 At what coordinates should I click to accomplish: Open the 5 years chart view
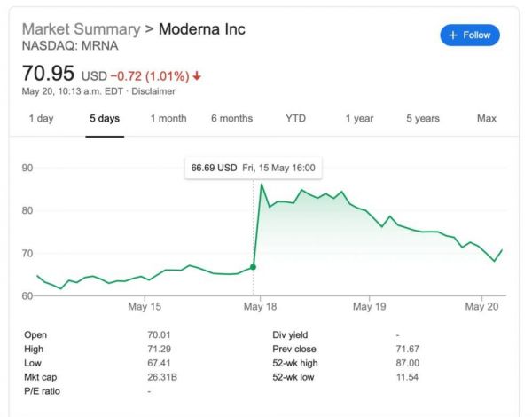click(x=423, y=118)
